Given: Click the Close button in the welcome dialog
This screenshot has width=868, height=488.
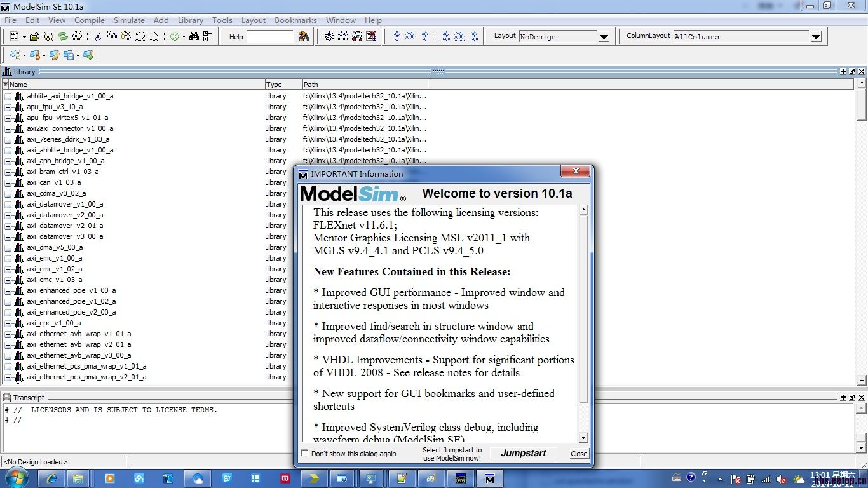Looking at the screenshot, I should point(579,454).
